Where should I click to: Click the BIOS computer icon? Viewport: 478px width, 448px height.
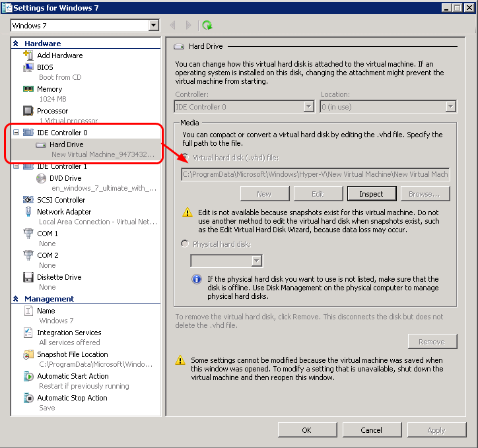(x=28, y=67)
